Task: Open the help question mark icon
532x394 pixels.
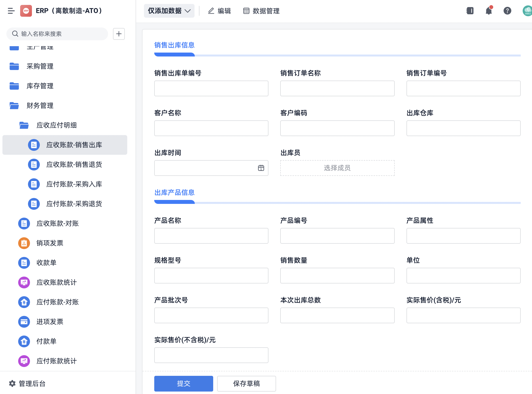Action: [x=507, y=11]
